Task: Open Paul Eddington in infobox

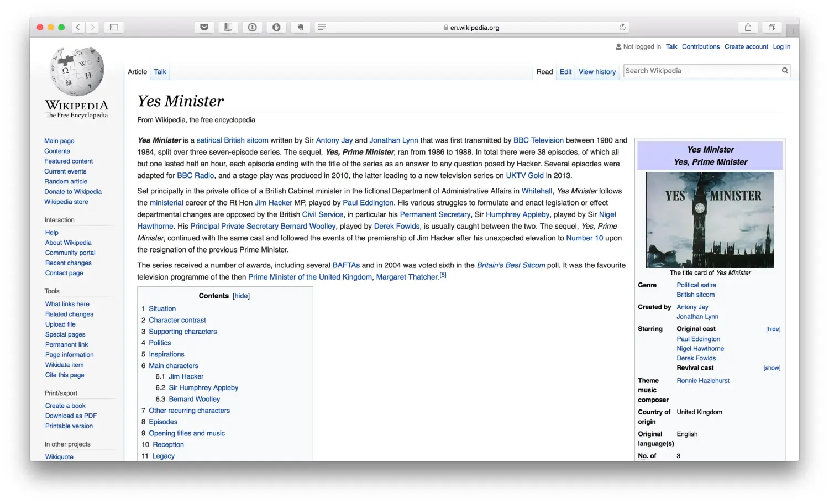Action: tap(698, 339)
